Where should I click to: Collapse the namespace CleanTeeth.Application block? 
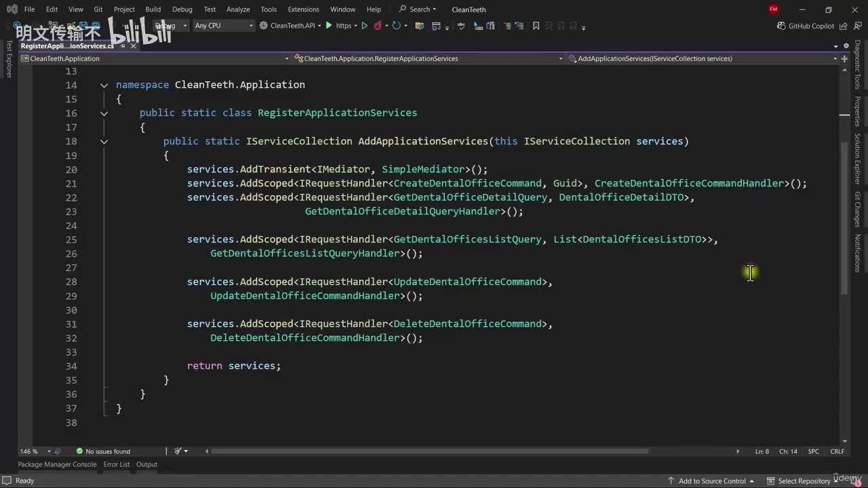pyautogui.click(x=104, y=85)
